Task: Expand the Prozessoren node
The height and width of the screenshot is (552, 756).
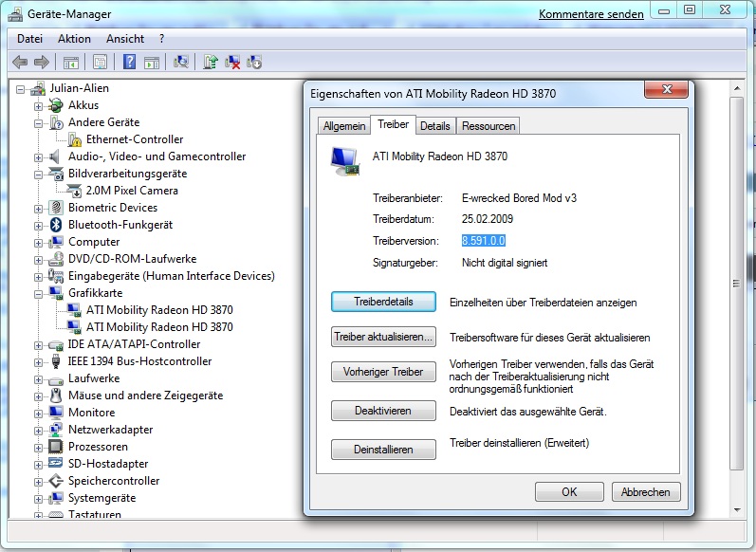Action: (38, 449)
